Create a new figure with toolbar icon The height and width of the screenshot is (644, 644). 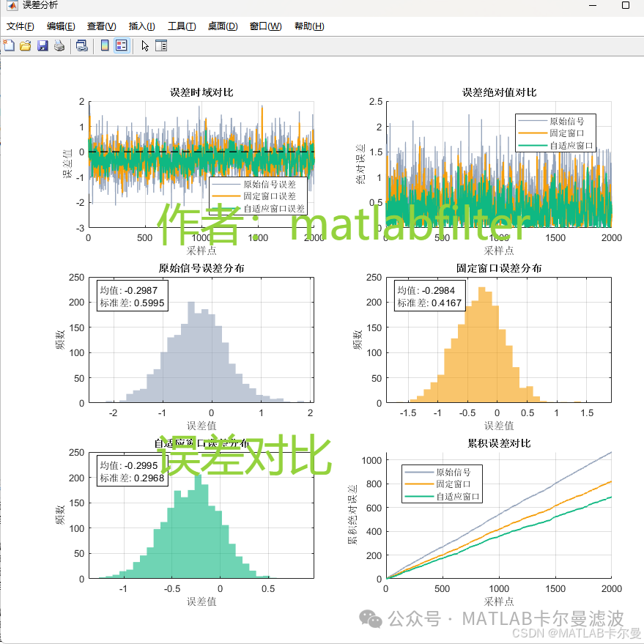click(9, 45)
